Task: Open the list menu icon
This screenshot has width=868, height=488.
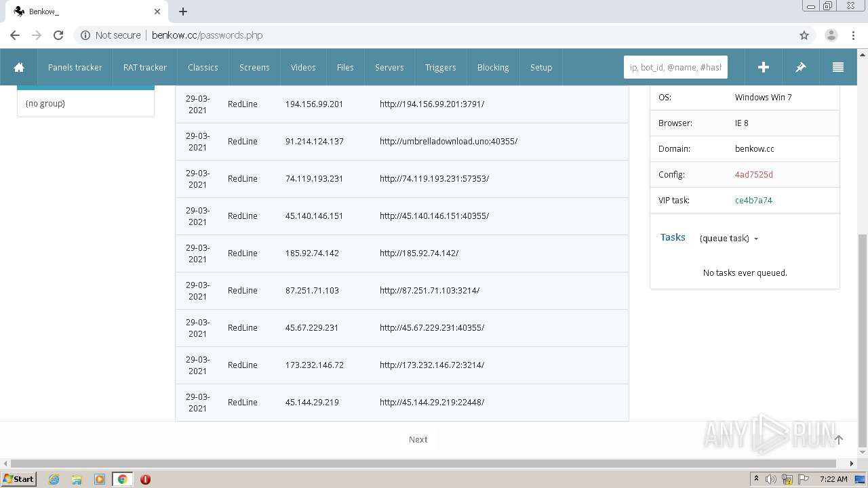Action: (837, 67)
